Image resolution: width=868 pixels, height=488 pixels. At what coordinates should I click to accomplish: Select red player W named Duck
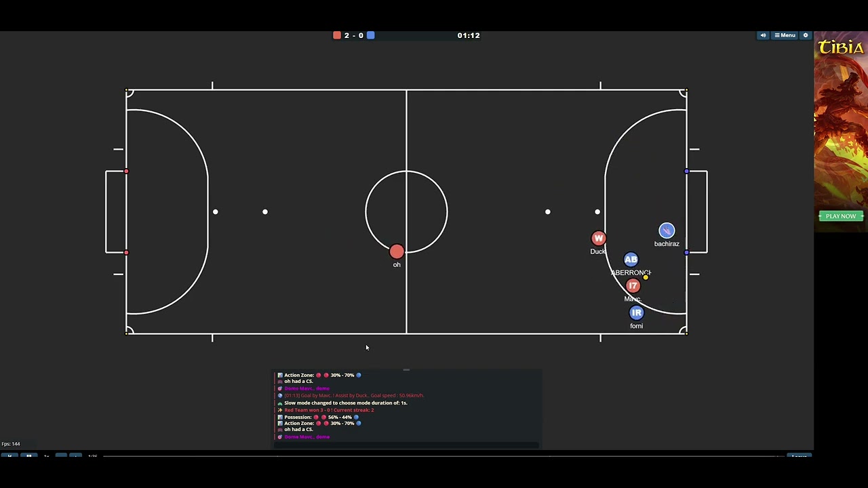tap(598, 239)
